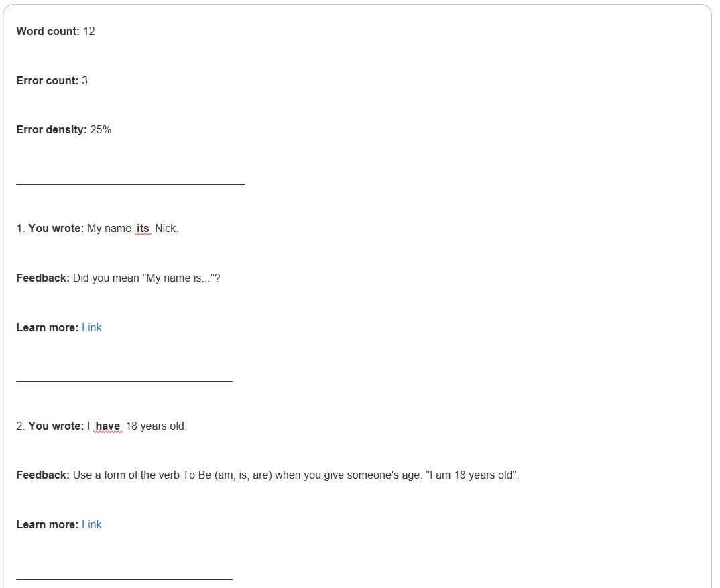Image resolution: width=720 pixels, height=588 pixels.
Task: Click the underlined word "have"
Action: [107, 426]
